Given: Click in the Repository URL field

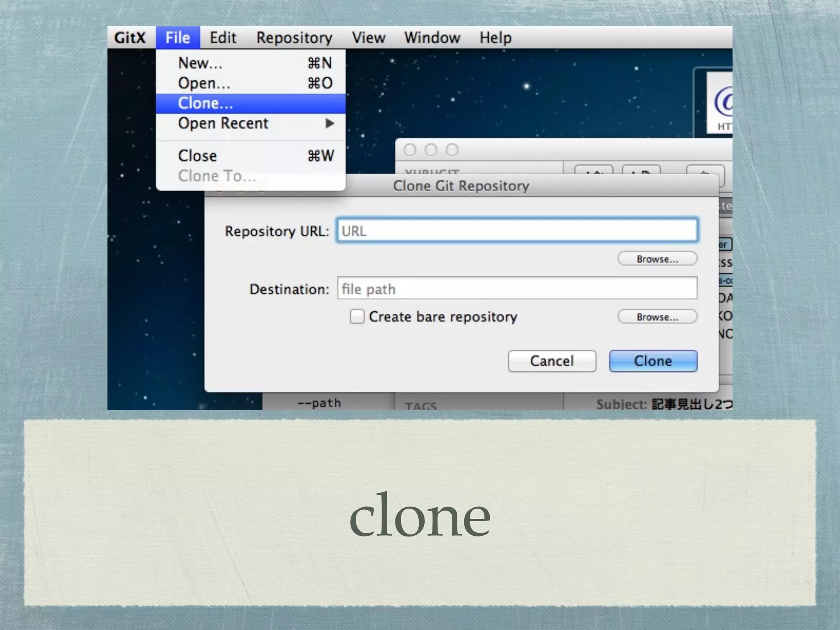Looking at the screenshot, I should coord(517,230).
